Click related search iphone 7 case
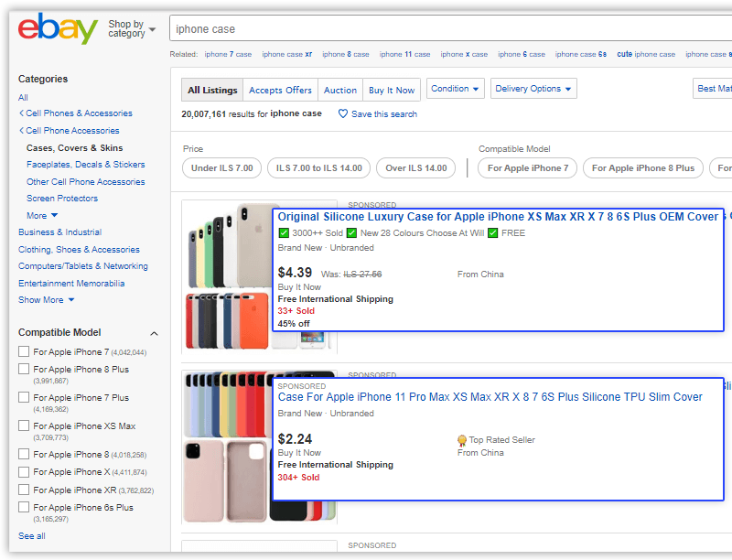The height and width of the screenshot is (560, 732). coord(228,54)
